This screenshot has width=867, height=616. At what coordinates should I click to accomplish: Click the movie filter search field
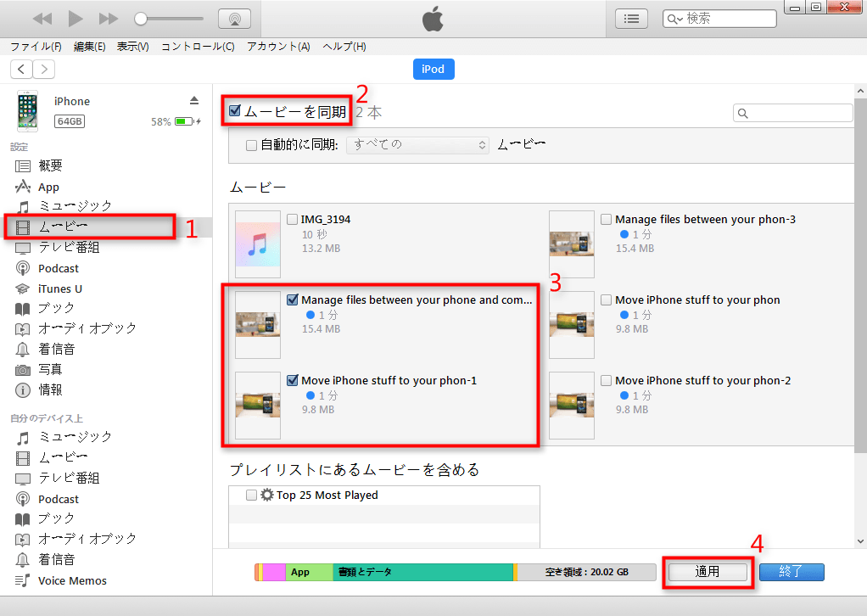coord(793,113)
